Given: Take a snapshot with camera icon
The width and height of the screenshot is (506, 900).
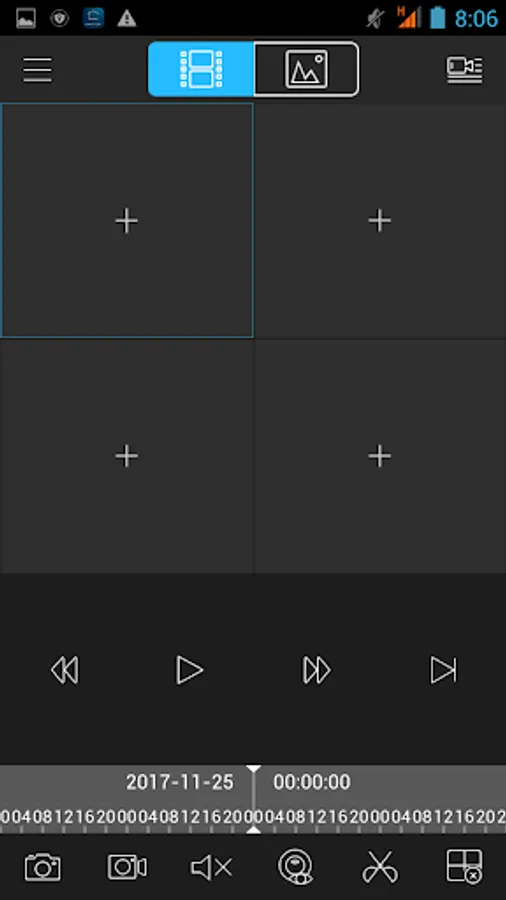Looking at the screenshot, I should pyautogui.click(x=42, y=867).
